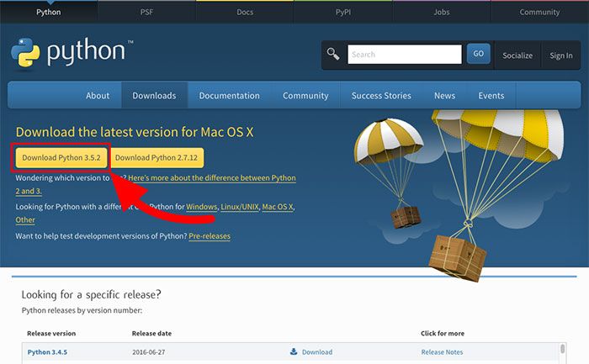
Task: Open Release Notes for Python 3.4.5
Action: 442,352
